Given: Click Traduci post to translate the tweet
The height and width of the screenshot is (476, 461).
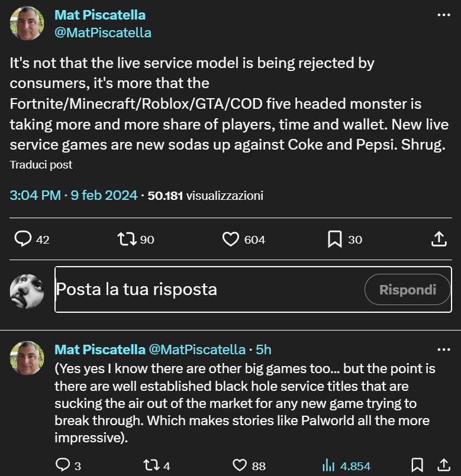Looking at the screenshot, I should pos(41,165).
